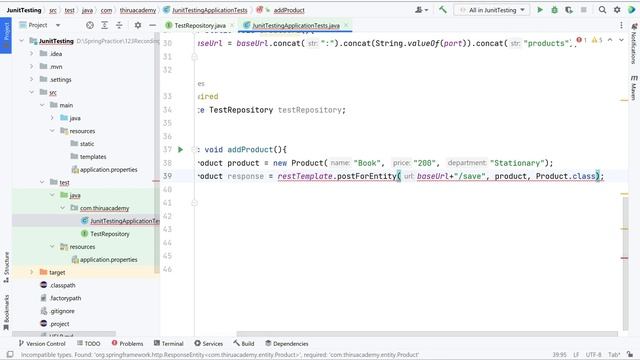Image resolution: width=640 pixels, height=360 pixels.
Task: Run with coverage icon in toolbar
Action: click(x=569, y=10)
